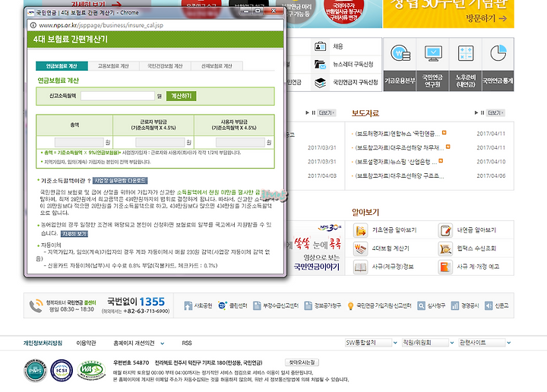The height and width of the screenshot is (392, 547).
Task: Switch to the 국민건강보험 계산 tab
Action: [x=165, y=66]
